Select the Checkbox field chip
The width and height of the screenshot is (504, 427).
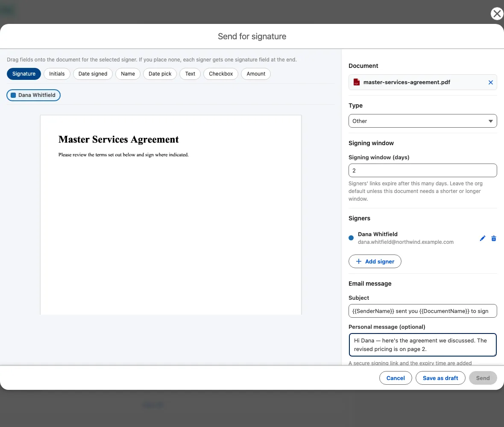[221, 73]
